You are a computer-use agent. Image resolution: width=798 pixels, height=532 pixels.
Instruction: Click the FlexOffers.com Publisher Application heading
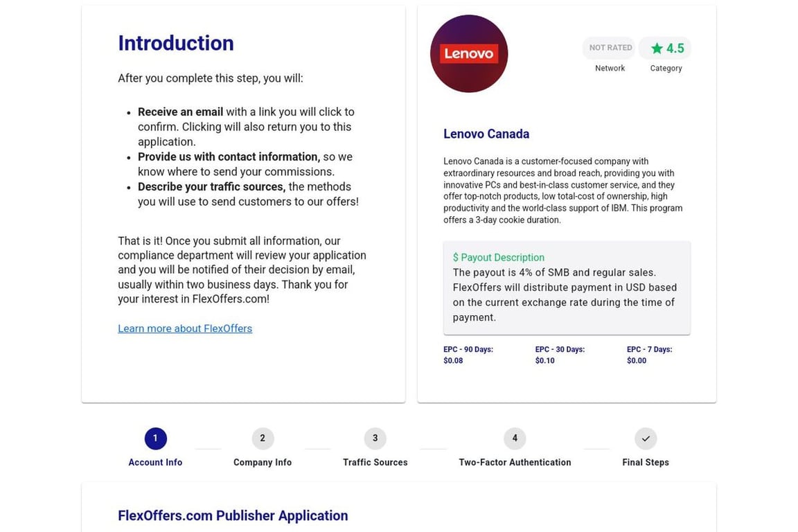233,515
